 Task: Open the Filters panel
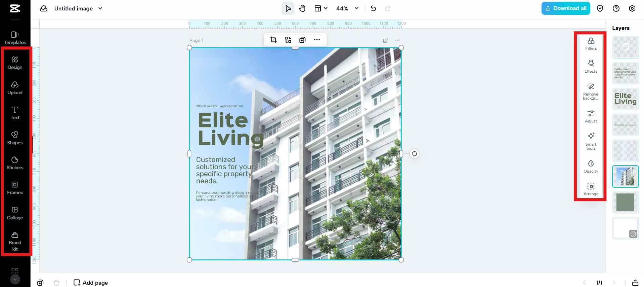click(x=591, y=44)
